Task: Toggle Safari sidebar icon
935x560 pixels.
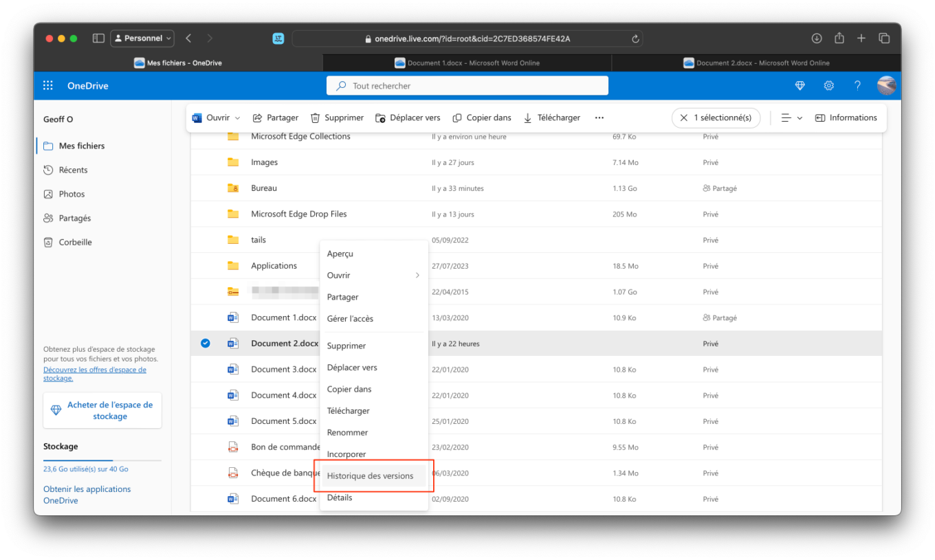Action: pyautogui.click(x=98, y=38)
